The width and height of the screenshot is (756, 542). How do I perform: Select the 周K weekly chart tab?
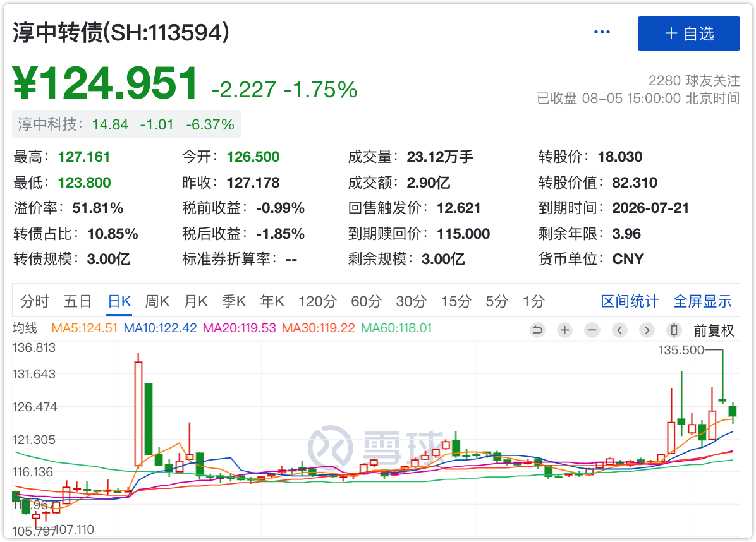157,301
